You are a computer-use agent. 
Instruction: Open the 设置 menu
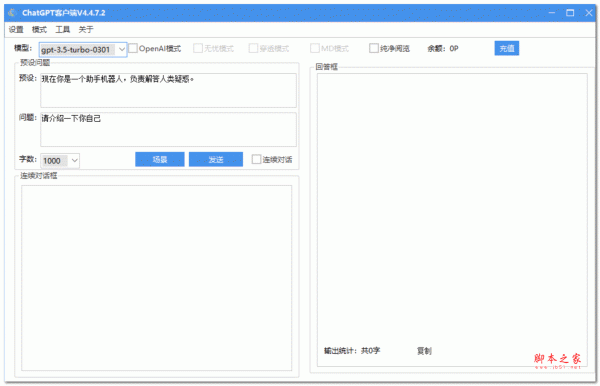[16, 29]
